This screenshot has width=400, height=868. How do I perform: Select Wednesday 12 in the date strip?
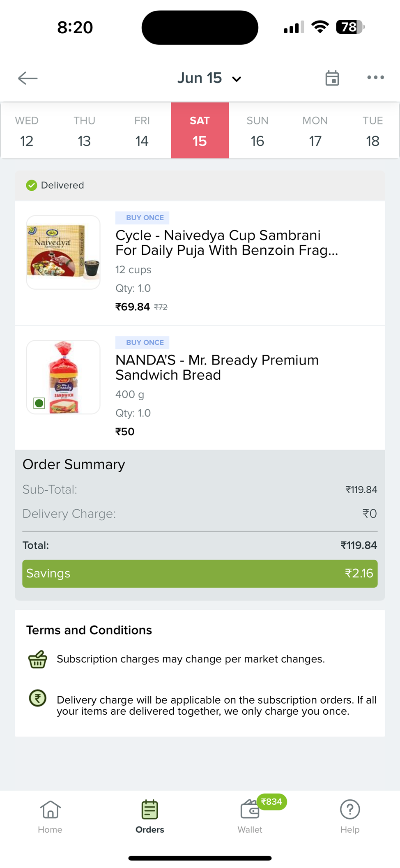point(27,131)
